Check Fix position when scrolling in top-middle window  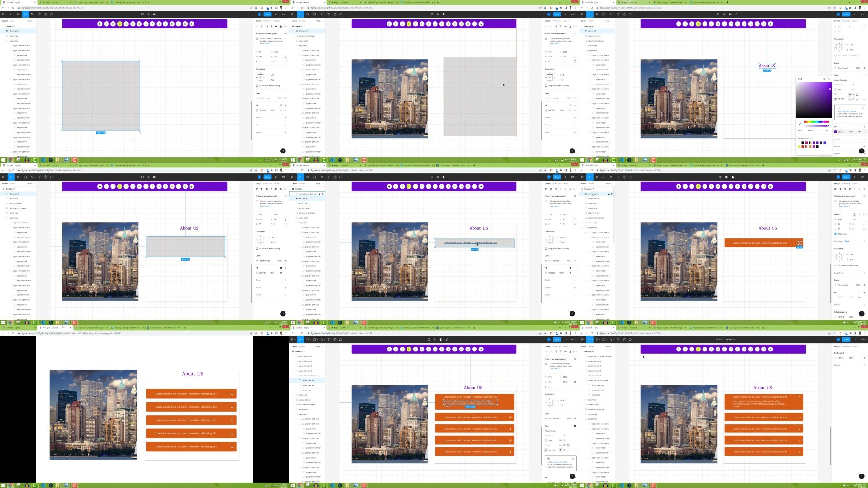pos(546,86)
